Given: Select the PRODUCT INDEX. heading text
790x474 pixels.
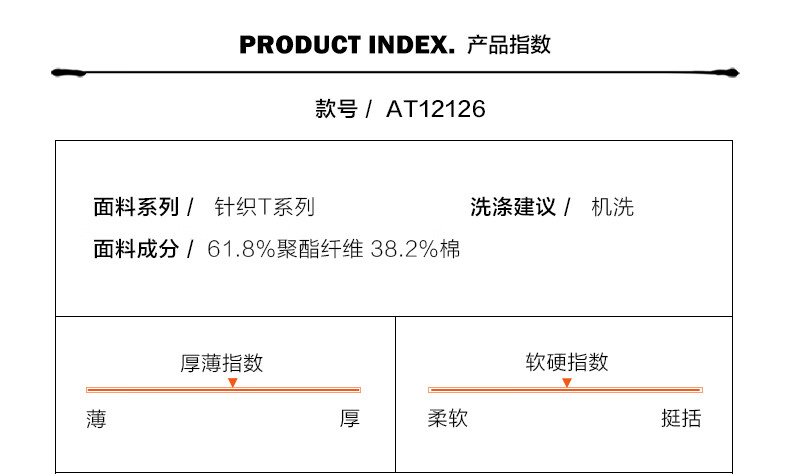Looking at the screenshot, I should pyautogui.click(x=347, y=45).
